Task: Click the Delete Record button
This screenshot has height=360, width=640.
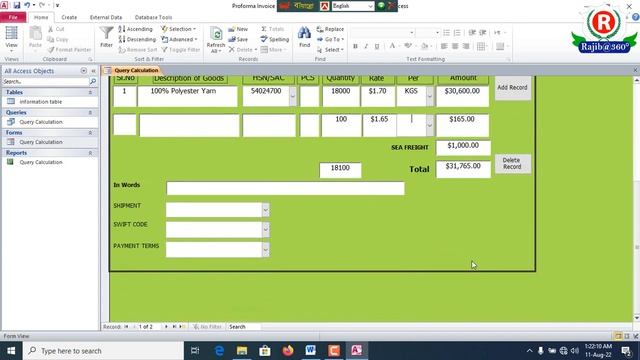Action: pyautogui.click(x=513, y=163)
